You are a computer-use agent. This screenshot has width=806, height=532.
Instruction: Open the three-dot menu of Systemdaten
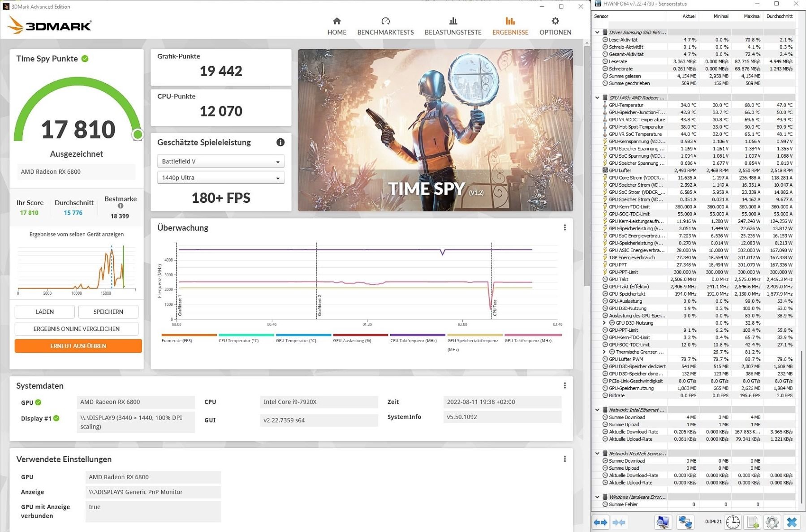coord(565,386)
